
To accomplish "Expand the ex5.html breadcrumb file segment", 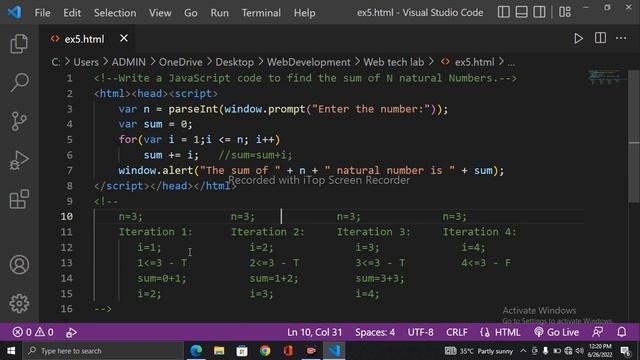I will (x=468, y=62).
